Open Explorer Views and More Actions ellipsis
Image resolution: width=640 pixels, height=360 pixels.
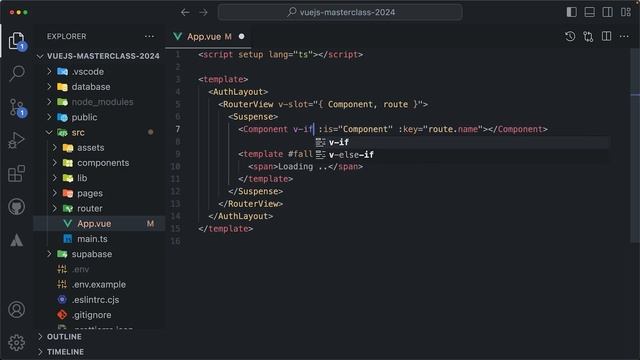(x=149, y=36)
